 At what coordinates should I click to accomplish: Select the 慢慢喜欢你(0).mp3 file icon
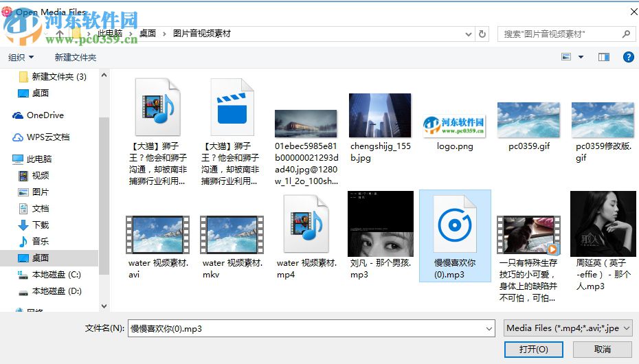point(455,224)
